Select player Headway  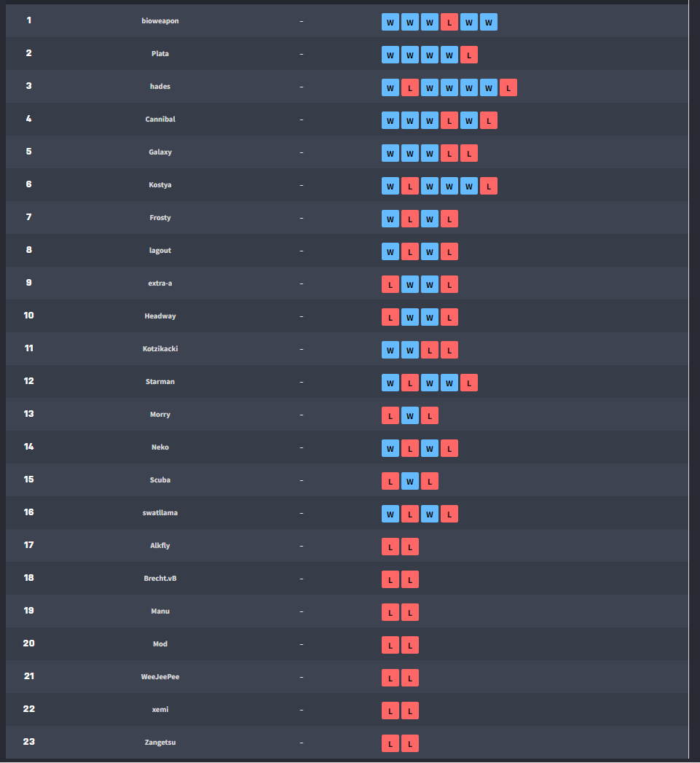(160, 316)
